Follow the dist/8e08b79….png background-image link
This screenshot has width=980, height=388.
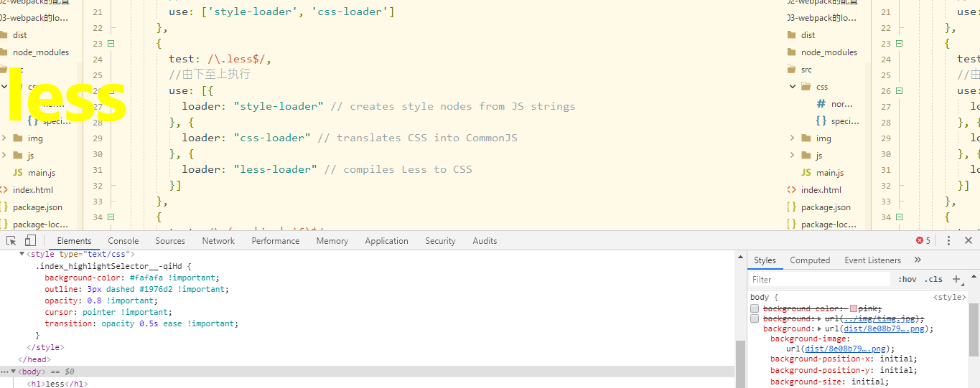[845, 349]
